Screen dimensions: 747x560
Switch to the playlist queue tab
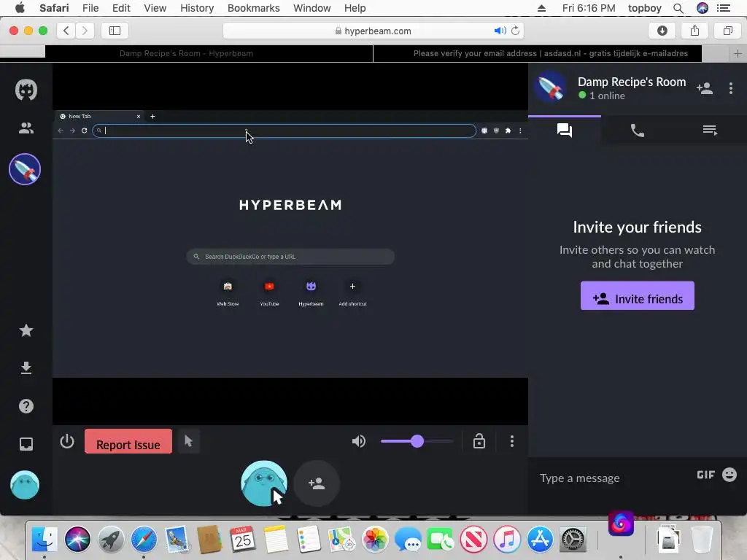click(711, 130)
